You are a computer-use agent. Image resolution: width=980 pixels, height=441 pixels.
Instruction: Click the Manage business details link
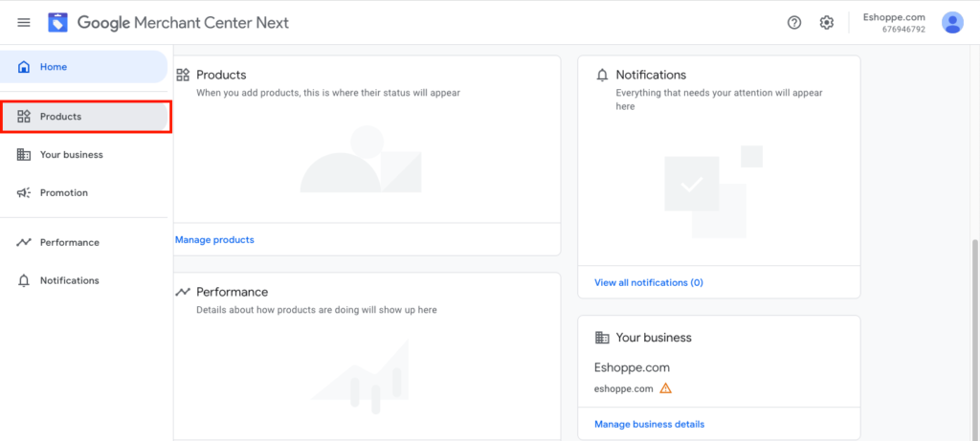pyautogui.click(x=649, y=424)
